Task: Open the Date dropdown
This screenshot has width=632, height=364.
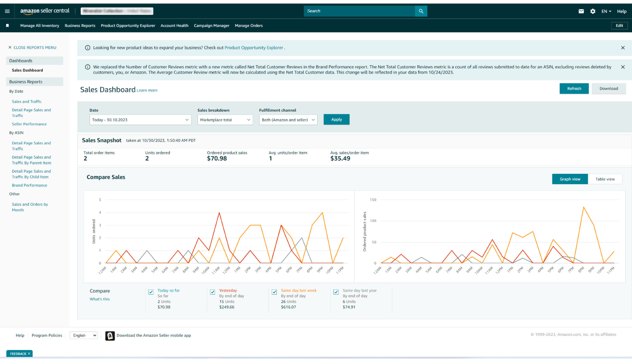Action: 140,120
